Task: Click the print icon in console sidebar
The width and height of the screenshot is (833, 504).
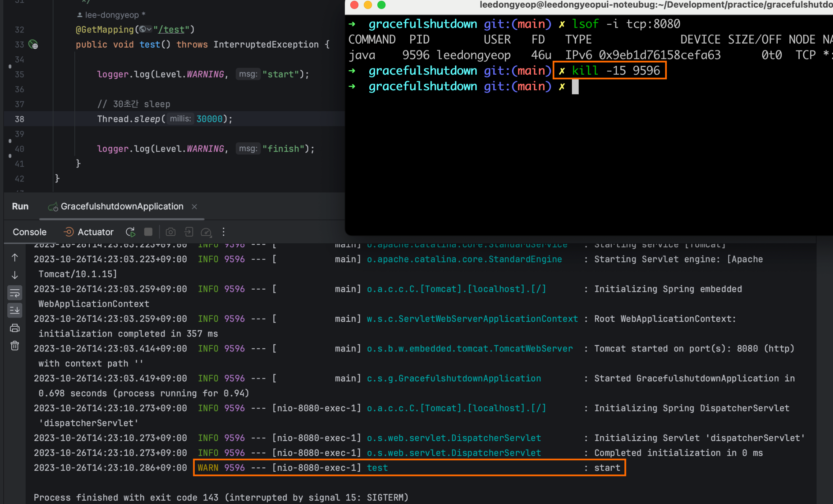Action: click(15, 328)
